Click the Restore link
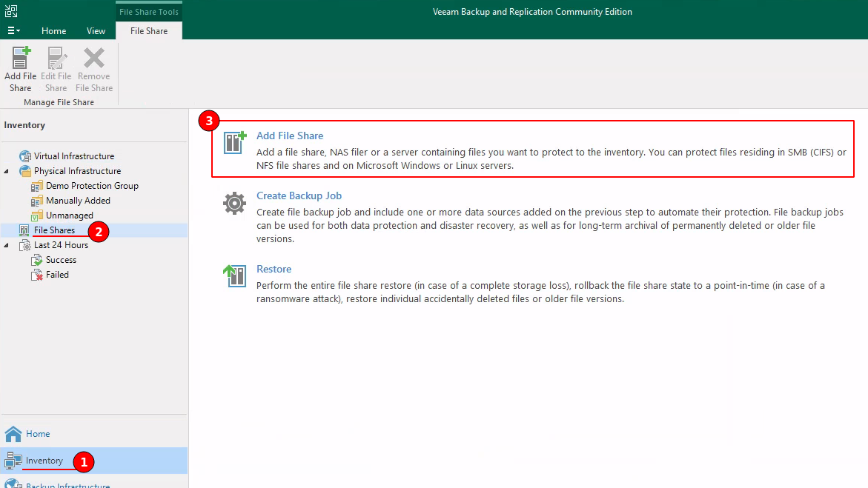Viewport: 868px width, 488px height. click(274, 269)
